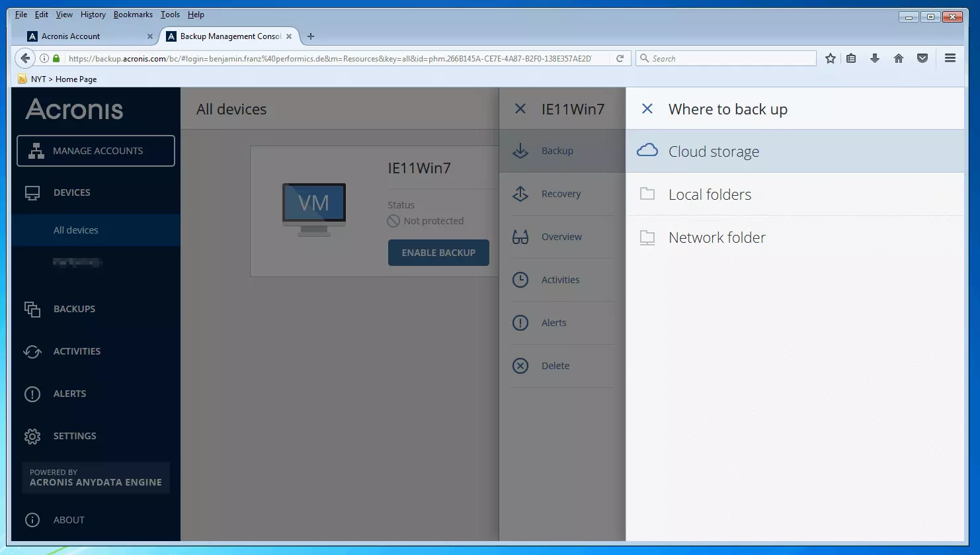The width and height of the screenshot is (980, 555).
Task: Click the sidebar Alerts exclamation icon
Action: click(32, 394)
